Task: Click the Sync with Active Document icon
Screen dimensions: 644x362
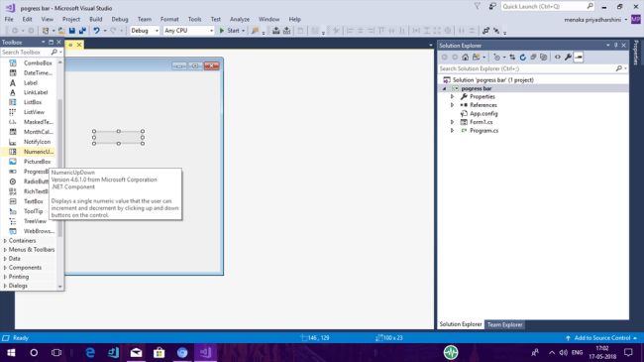Action: click(512, 58)
